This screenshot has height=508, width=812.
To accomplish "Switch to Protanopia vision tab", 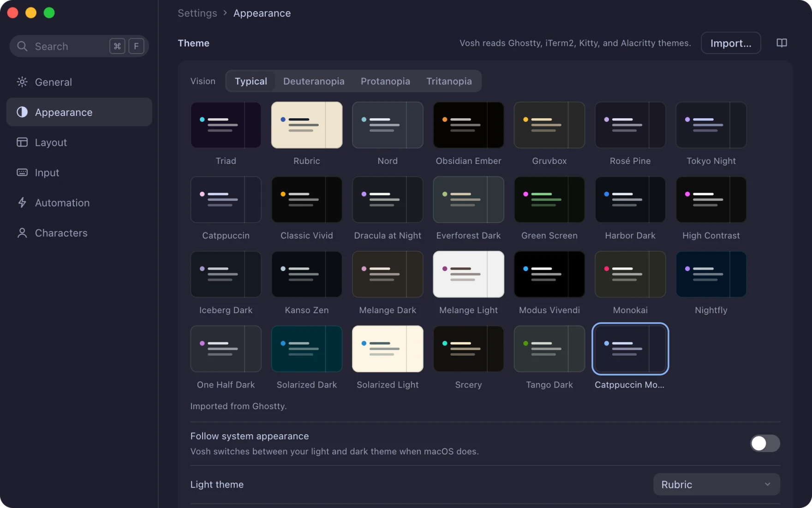I will 385,81.
